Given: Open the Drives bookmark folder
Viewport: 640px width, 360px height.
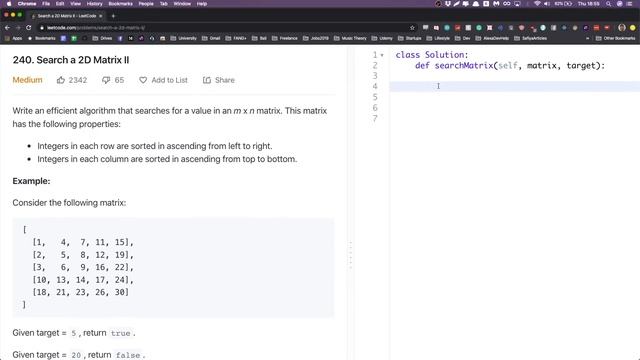Looking at the screenshot, I should click(102, 38).
